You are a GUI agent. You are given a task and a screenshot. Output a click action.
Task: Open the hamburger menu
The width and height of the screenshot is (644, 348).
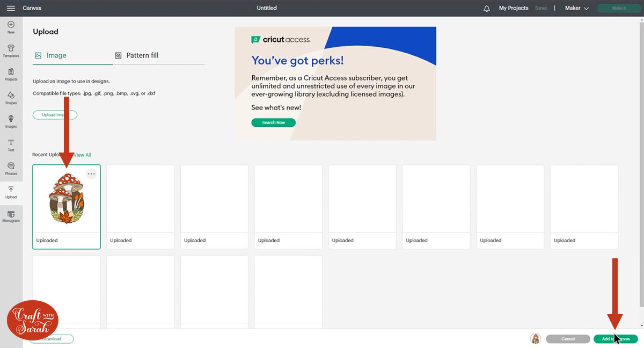(11, 8)
